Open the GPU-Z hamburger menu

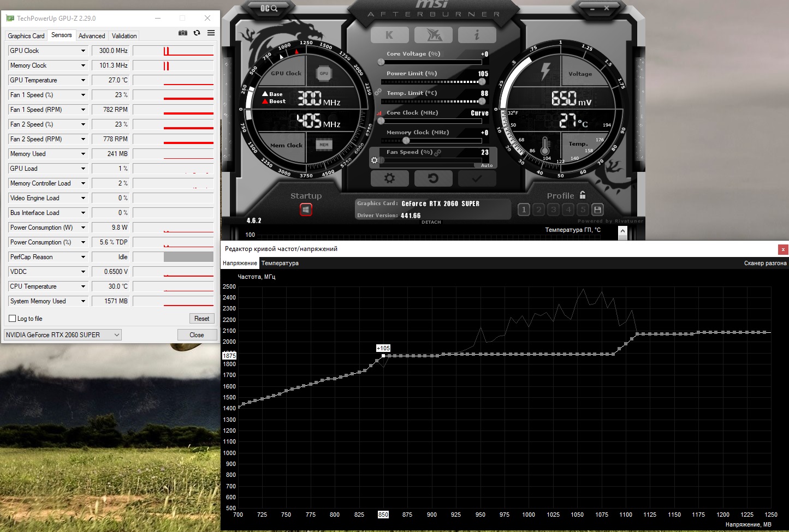click(211, 33)
